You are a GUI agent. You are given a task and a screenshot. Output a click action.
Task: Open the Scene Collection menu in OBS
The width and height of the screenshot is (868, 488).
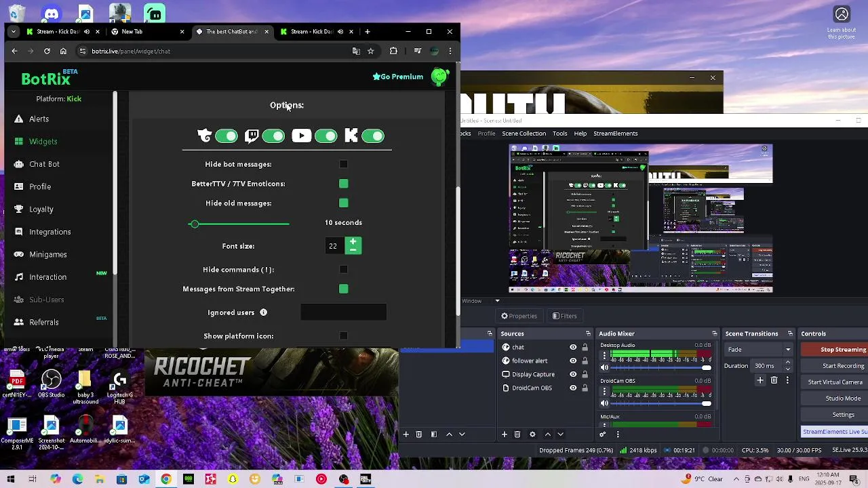tap(524, 134)
